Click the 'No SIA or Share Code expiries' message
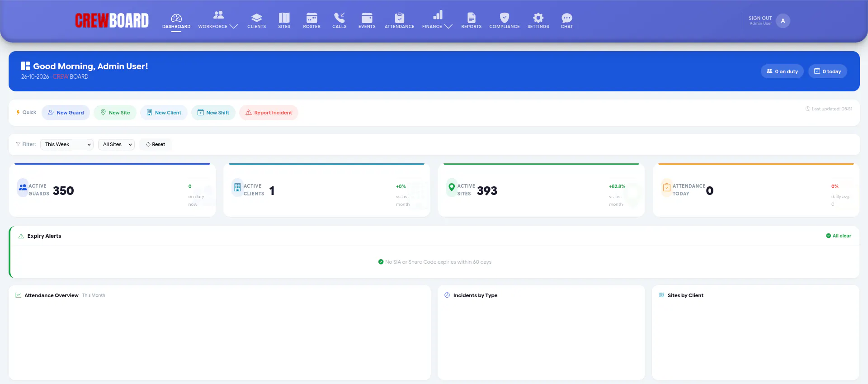 click(x=438, y=262)
